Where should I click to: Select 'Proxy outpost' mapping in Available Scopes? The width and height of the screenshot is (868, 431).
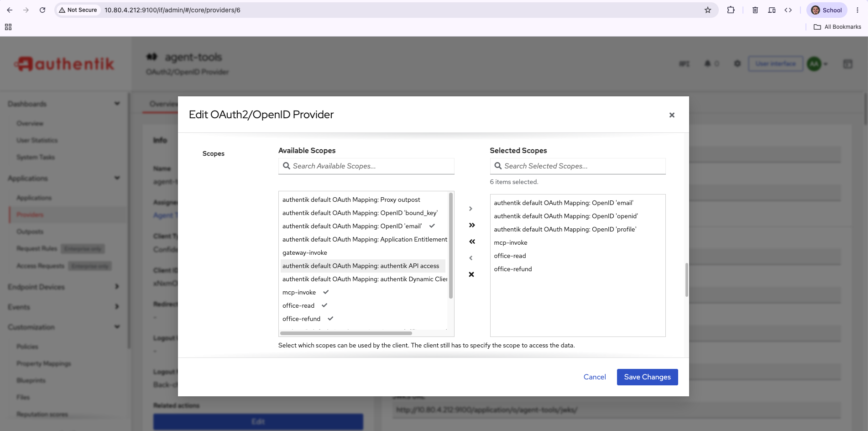(x=363, y=200)
